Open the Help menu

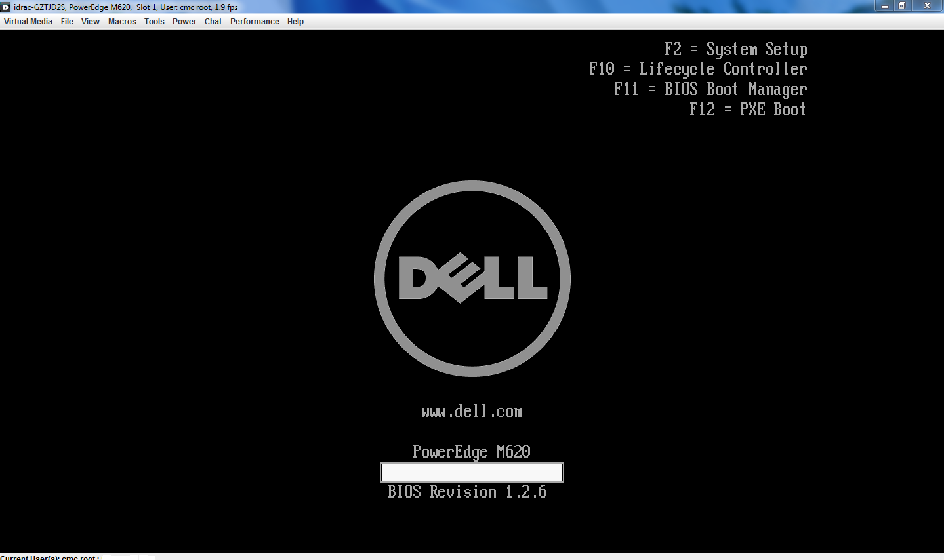(x=295, y=21)
